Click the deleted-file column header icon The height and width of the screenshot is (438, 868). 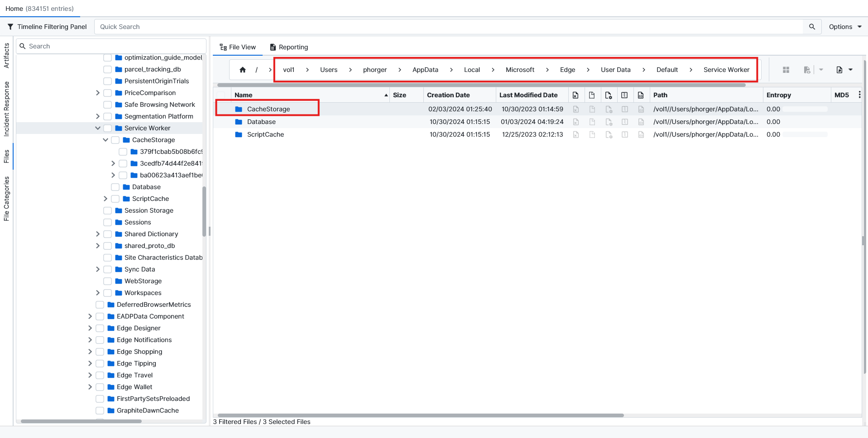[575, 95]
